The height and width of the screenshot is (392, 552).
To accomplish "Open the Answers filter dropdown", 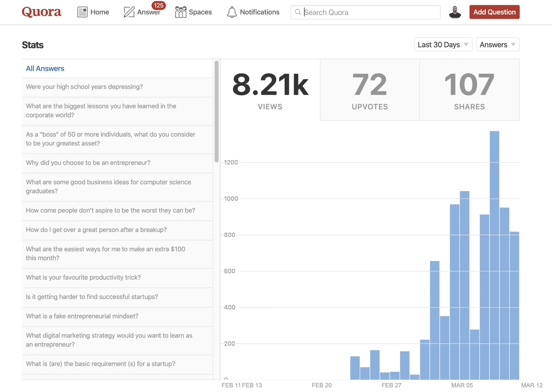I will point(497,44).
